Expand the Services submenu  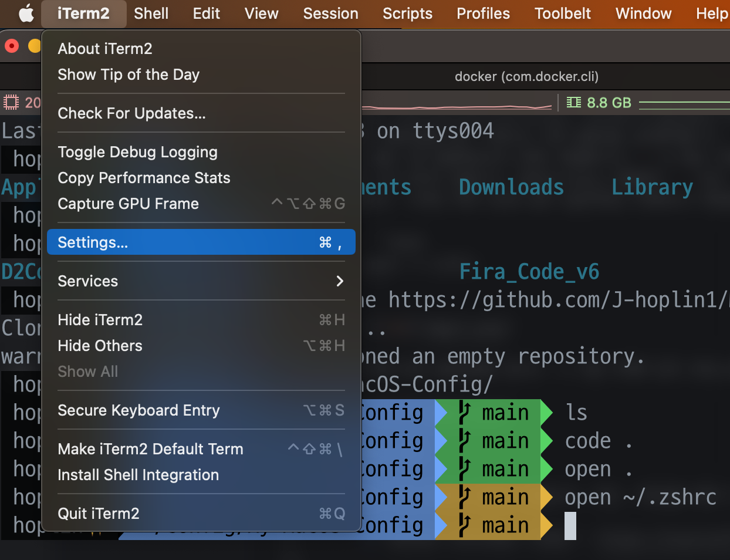click(x=201, y=281)
